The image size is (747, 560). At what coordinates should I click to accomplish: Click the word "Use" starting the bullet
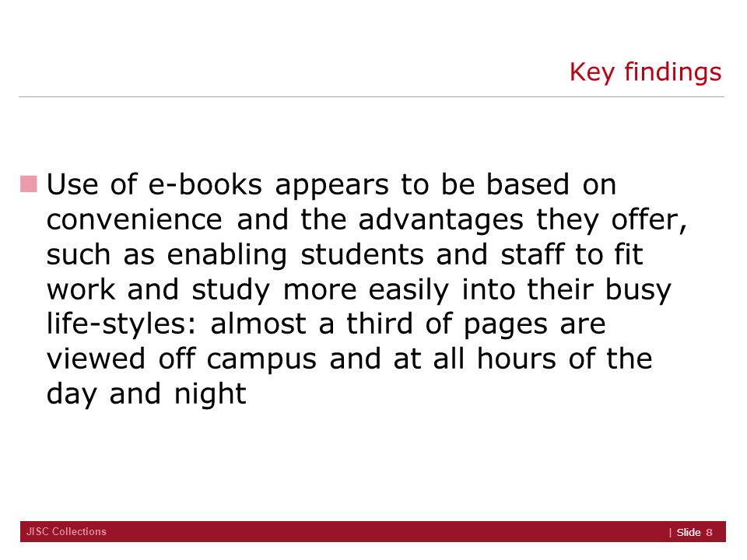(x=72, y=184)
